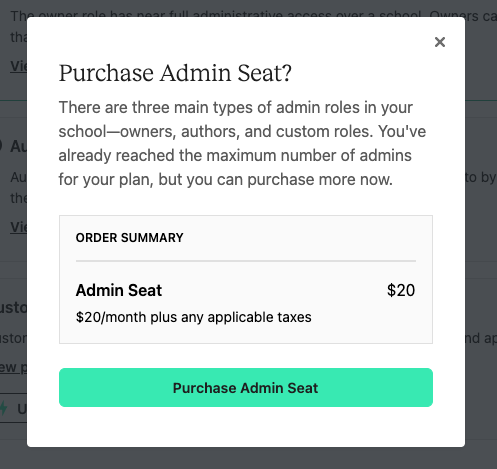Click the dimmed backdrop below the dialog
The image size is (497, 469).
click(x=248, y=458)
